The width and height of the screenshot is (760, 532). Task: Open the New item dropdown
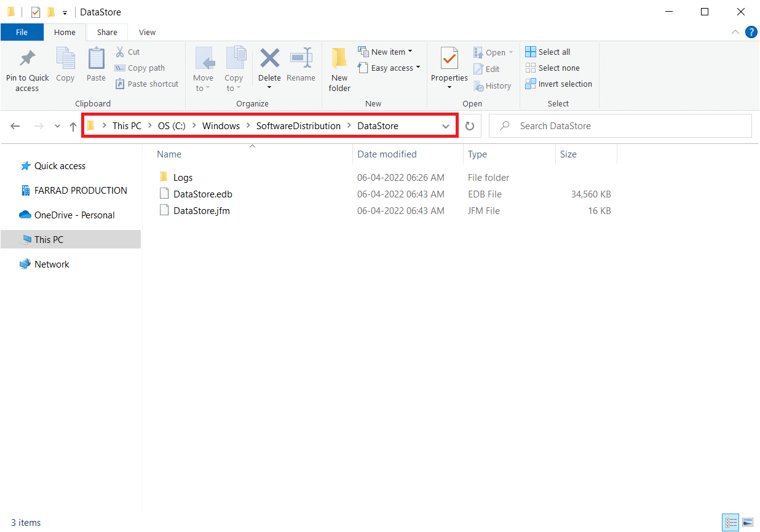[386, 52]
